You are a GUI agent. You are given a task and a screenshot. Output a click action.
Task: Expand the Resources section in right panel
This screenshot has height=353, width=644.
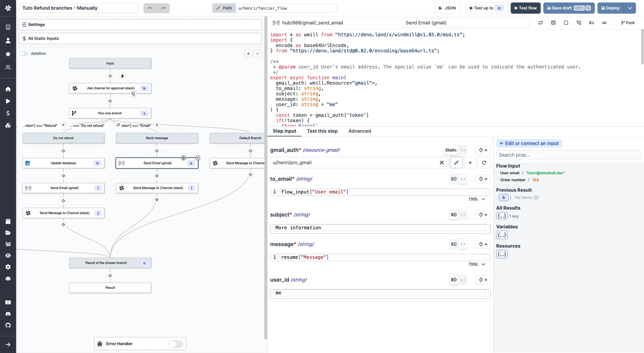pyautogui.click(x=502, y=254)
